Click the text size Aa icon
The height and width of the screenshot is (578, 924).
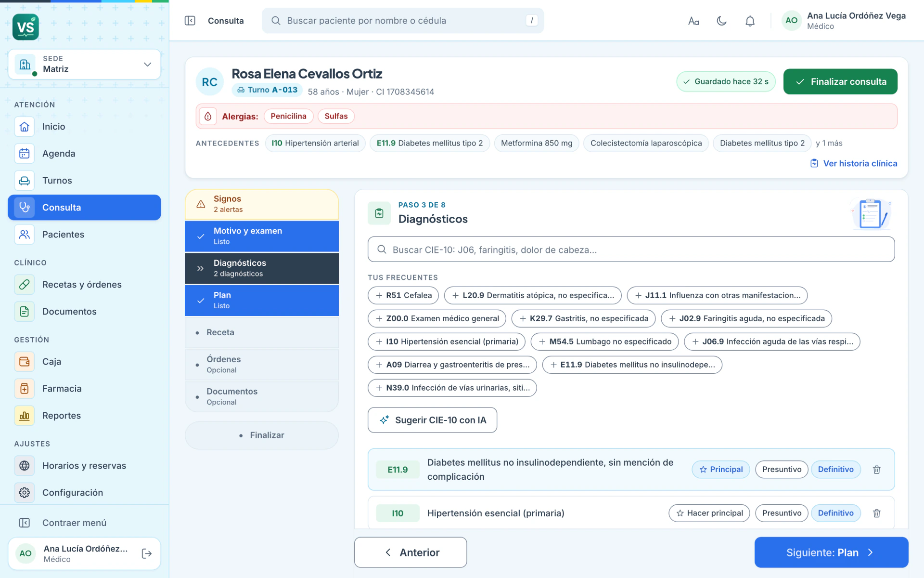pyautogui.click(x=693, y=21)
